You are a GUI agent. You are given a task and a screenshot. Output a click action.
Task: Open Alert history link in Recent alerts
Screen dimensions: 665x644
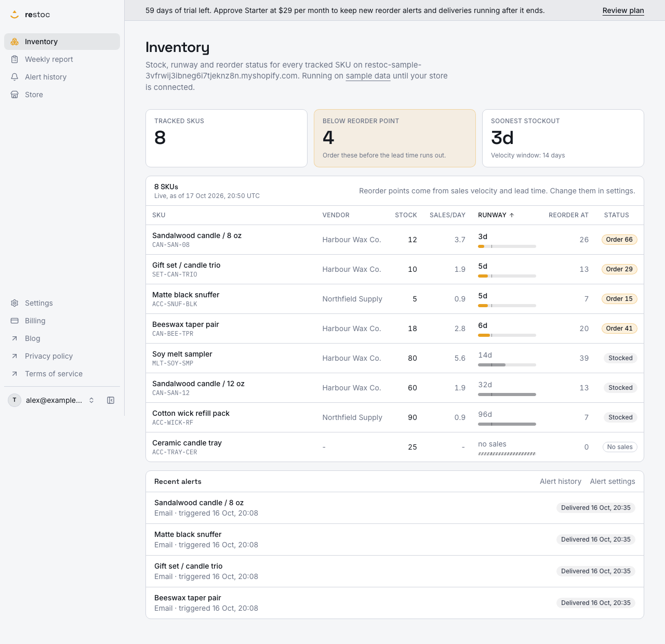[561, 481]
